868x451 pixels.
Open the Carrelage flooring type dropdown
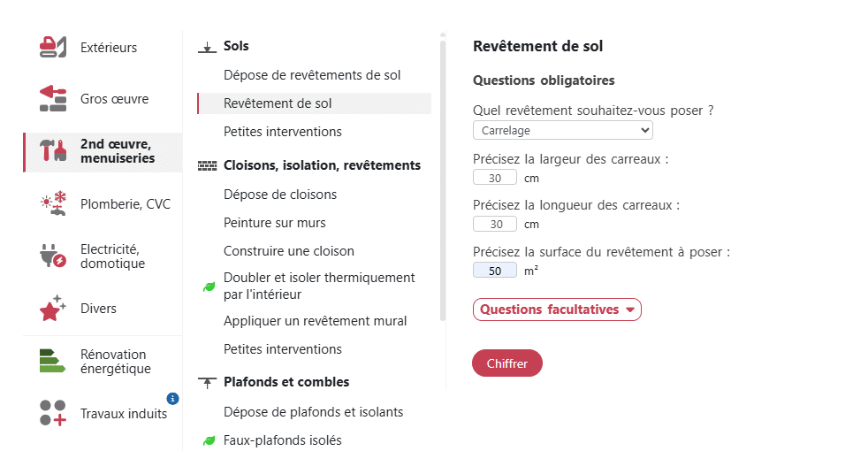click(x=562, y=130)
